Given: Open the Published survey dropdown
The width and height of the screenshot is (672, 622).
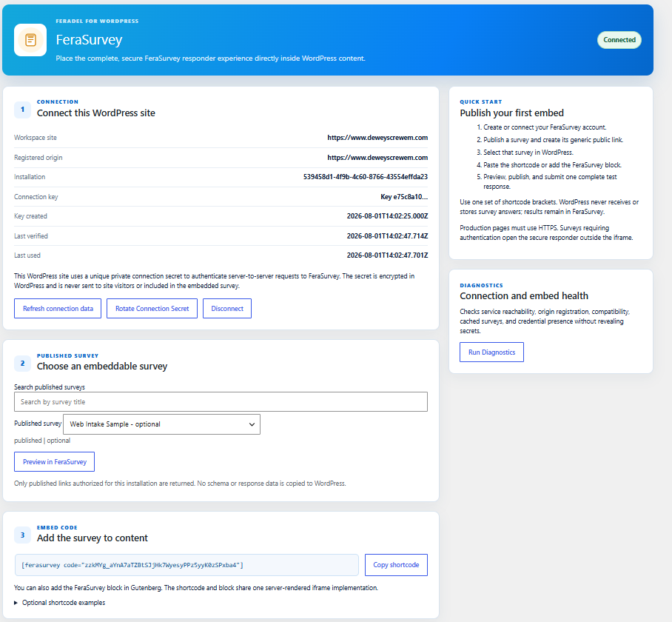Looking at the screenshot, I should [161, 424].
